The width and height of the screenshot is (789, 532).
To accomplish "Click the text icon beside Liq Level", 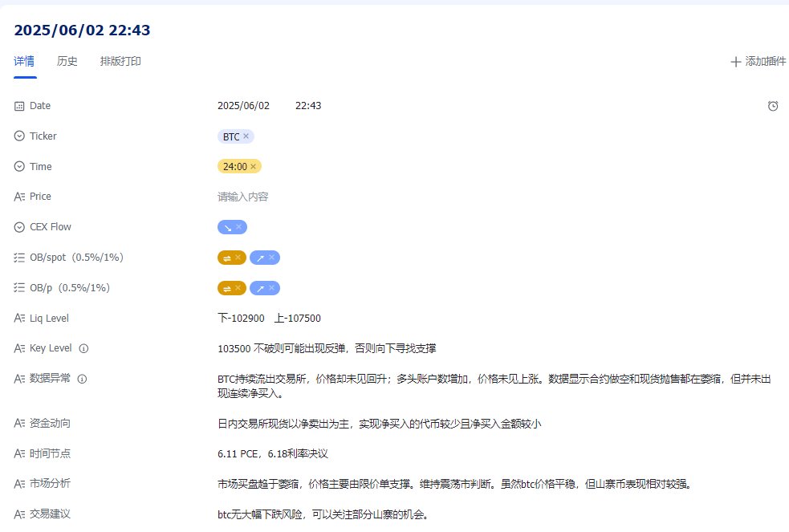I will pyautogui.click(x=19, y=319).
